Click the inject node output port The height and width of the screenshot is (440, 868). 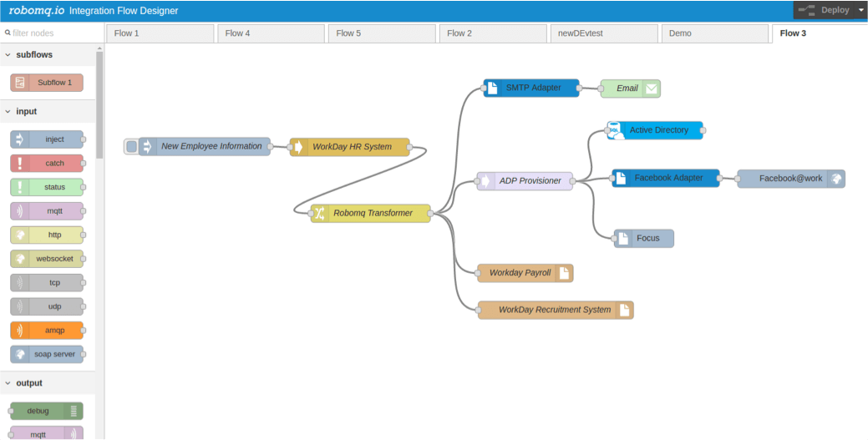[x=83, y=139]
